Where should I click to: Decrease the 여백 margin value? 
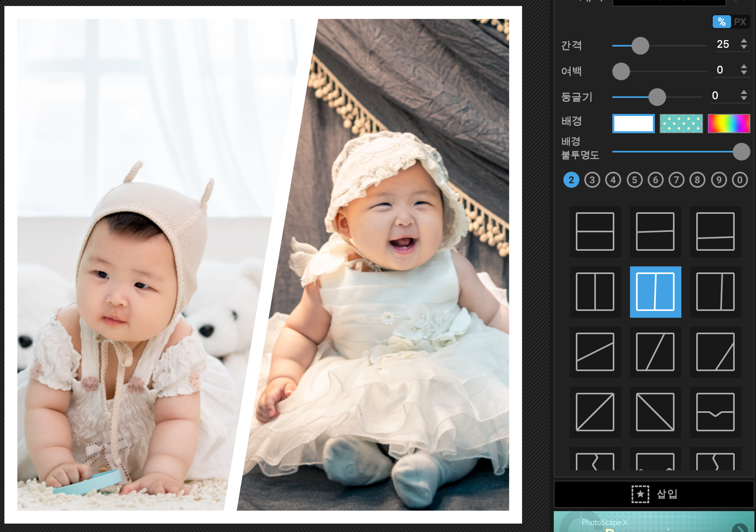(744, 73)
